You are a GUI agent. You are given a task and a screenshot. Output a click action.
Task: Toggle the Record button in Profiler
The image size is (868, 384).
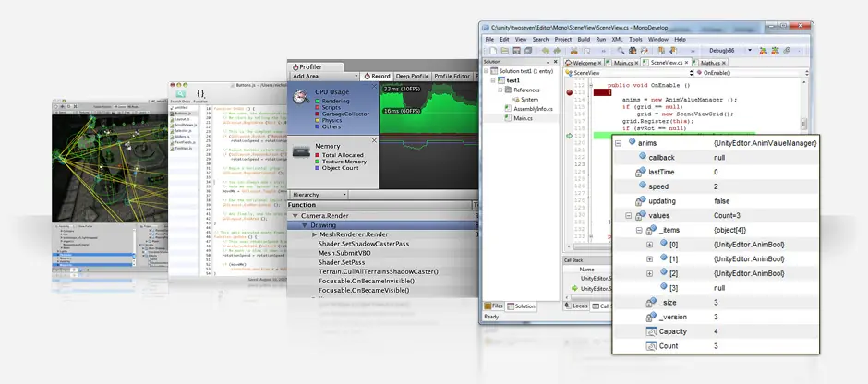click(377, 76)
